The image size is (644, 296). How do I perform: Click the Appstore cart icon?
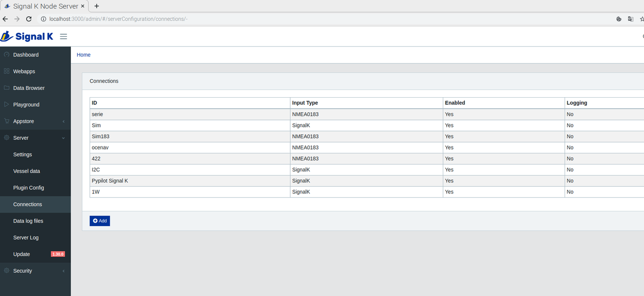(x=7, y=121)
